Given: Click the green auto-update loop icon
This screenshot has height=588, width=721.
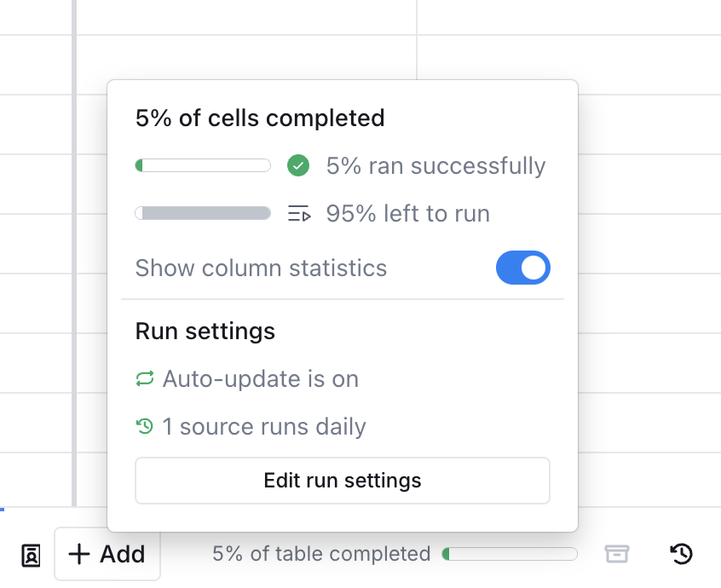Looking at the screenshot, I should click(144, 378).
